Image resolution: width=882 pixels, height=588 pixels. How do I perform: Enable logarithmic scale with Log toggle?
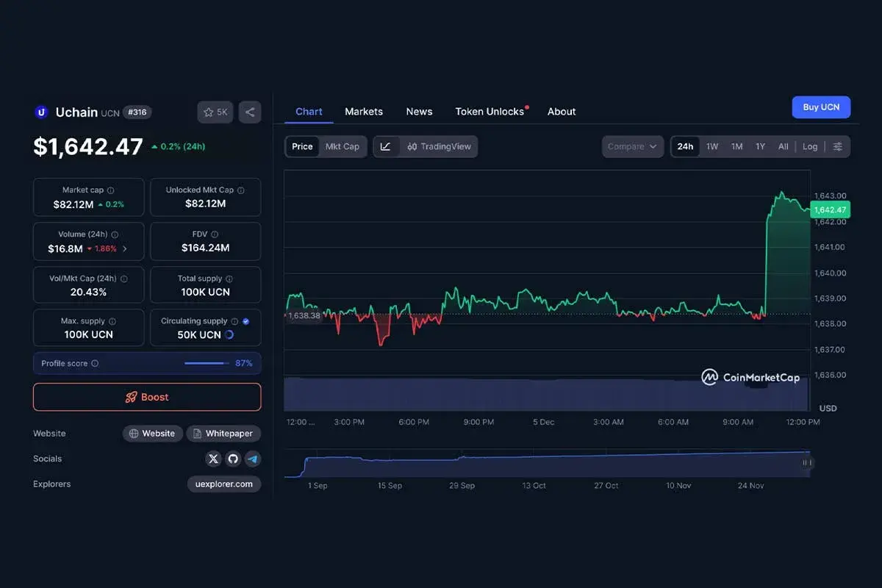tap(810, 146)
